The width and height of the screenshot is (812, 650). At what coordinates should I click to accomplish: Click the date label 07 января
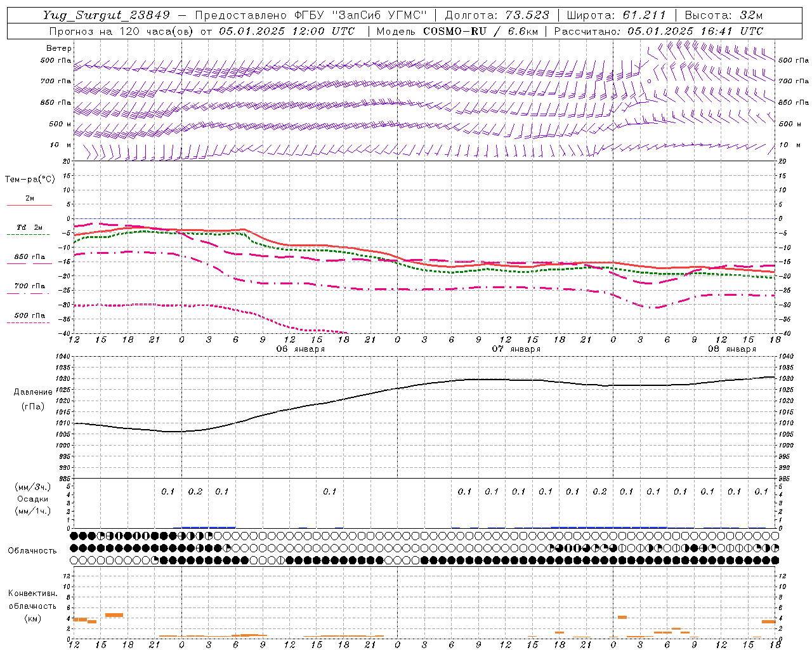(x=516, y=349)
